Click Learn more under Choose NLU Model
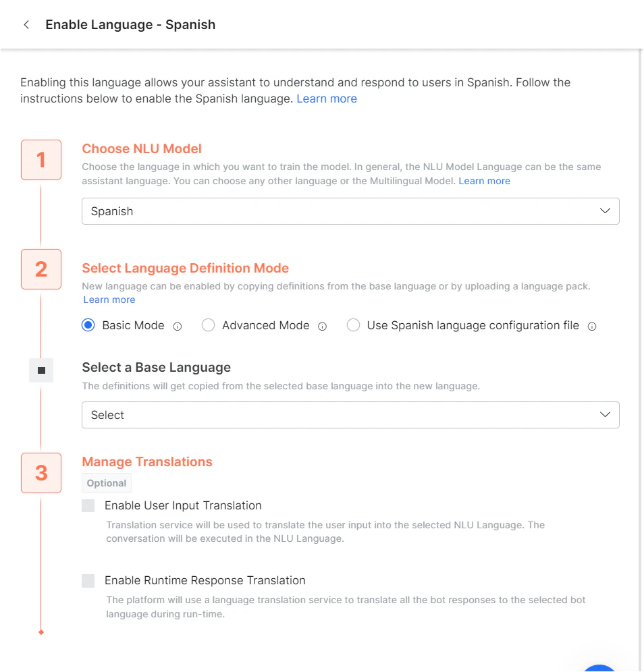644x672 pixels. tap(484, 181)
